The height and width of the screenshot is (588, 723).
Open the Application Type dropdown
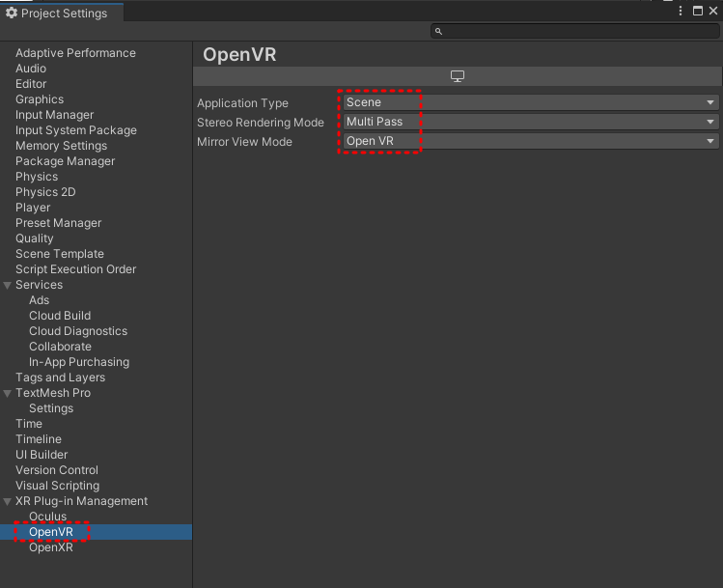pos(531,102)
